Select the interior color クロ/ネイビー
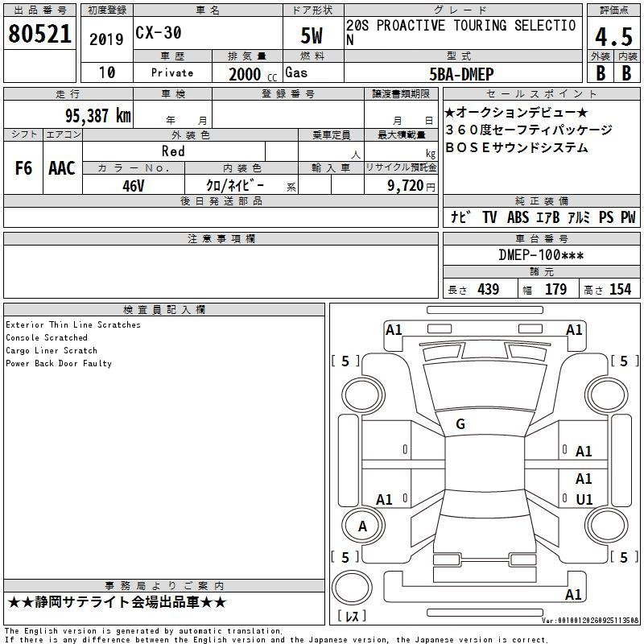The height and width of the screenshot is (644, 644). (235, 185)
